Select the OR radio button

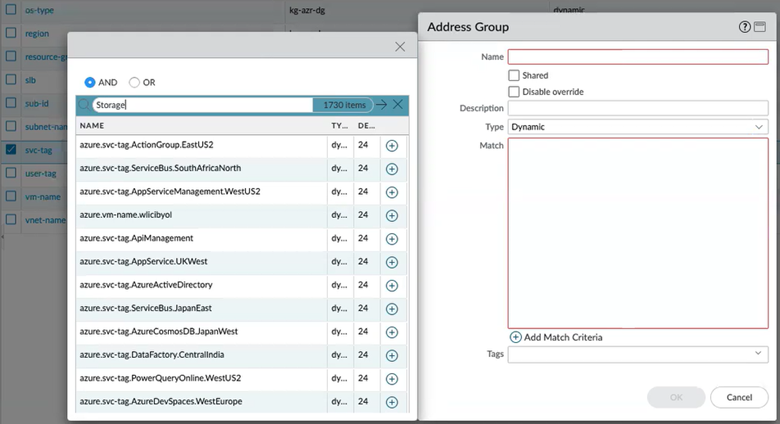(134, 82)
